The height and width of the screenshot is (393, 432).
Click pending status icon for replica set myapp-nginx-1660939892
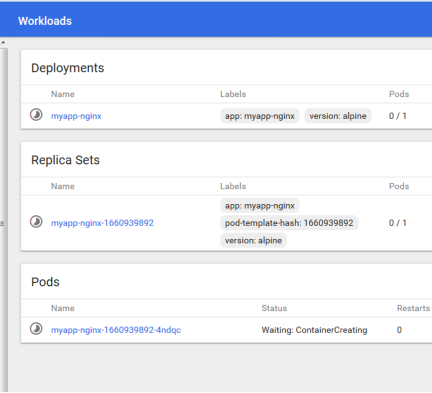coord(36,222)
